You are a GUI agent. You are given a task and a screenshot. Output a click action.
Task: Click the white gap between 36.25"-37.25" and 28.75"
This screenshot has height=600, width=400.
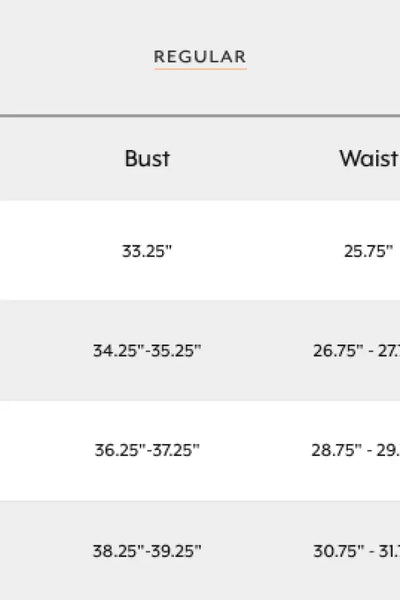point(256,450)
